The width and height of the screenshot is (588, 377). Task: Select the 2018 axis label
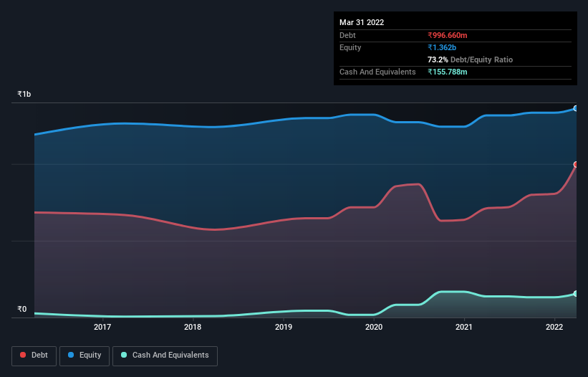coord(193,327)
